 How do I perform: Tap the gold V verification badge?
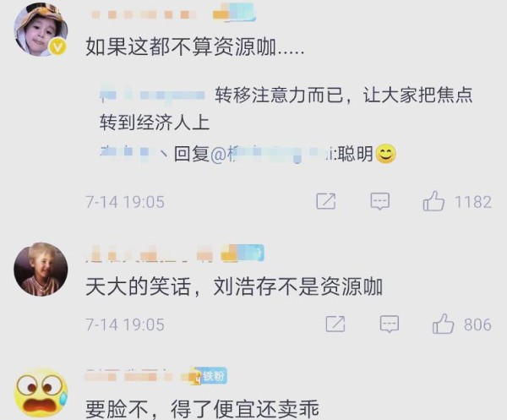pos(57,47)
